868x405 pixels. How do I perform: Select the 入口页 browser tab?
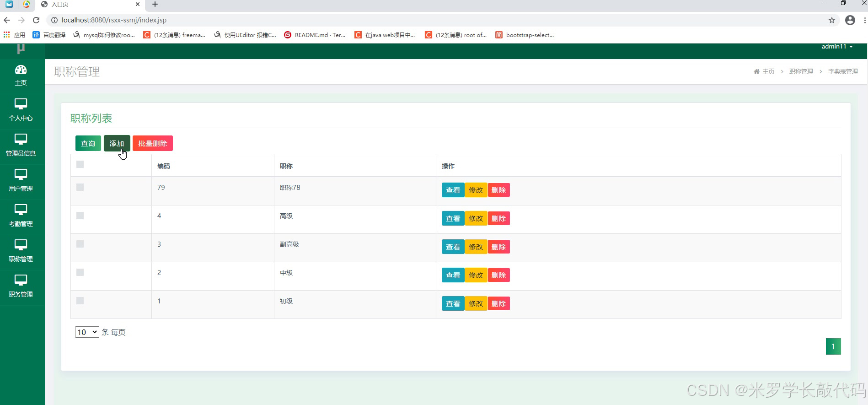click(x=90, y=4)
